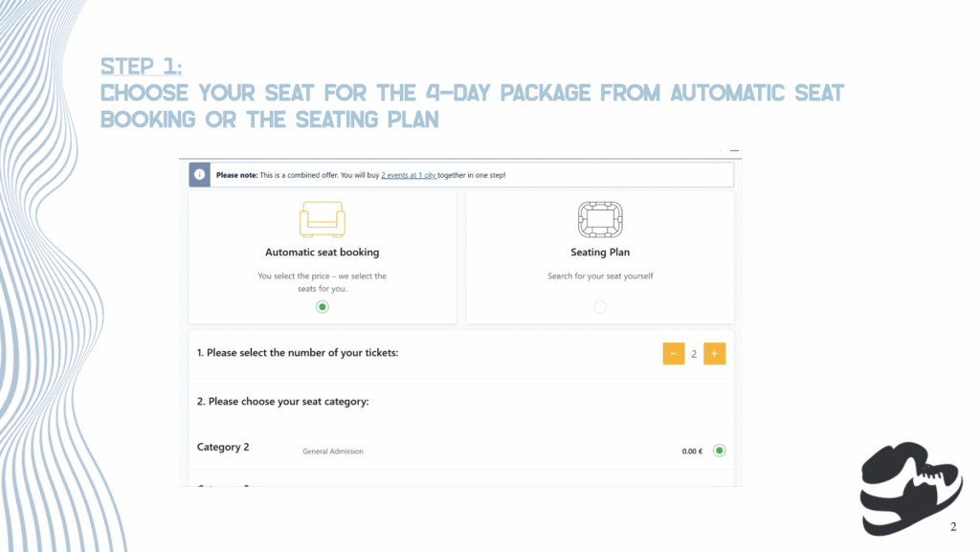
Task: Increase ticket count with plus button
Action: (714, 353)
